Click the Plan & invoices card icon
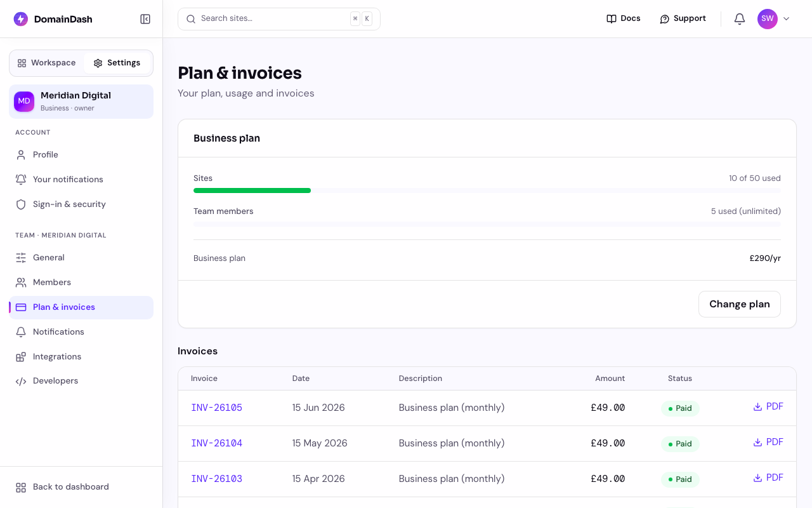This screenshot has height=508, width=812. pyautogui.click(x=21, y=307)
